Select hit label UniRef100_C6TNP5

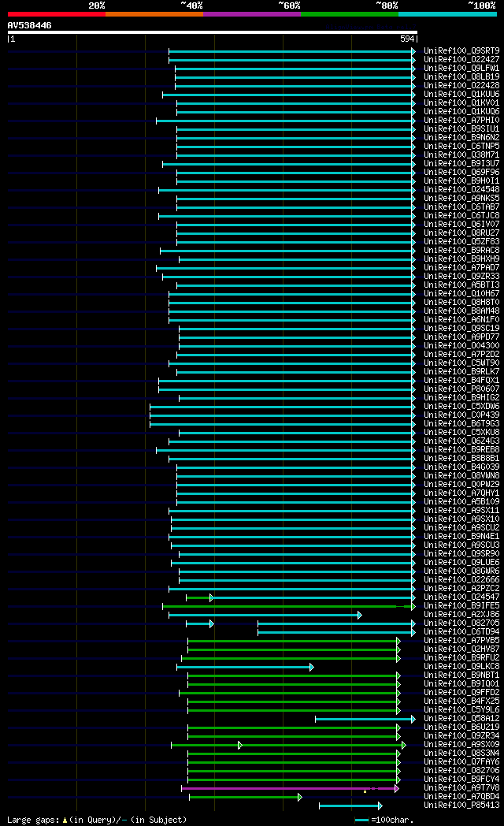462,147
